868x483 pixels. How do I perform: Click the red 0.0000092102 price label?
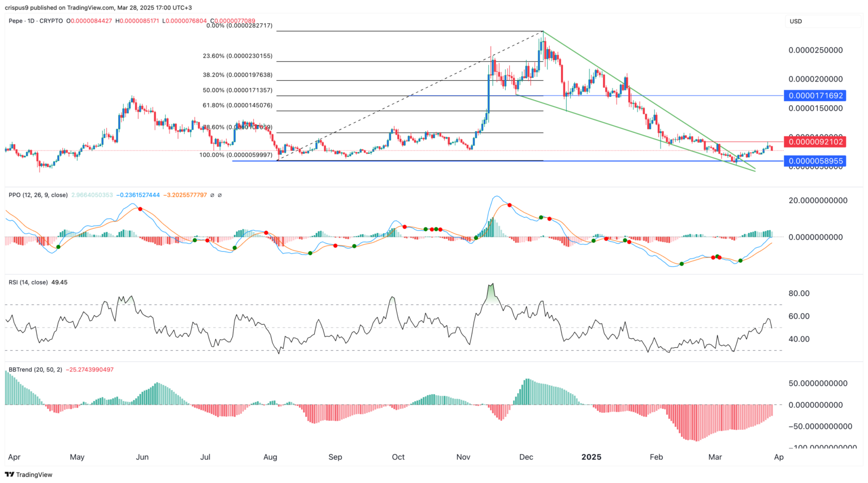click(x=815, y=142)
